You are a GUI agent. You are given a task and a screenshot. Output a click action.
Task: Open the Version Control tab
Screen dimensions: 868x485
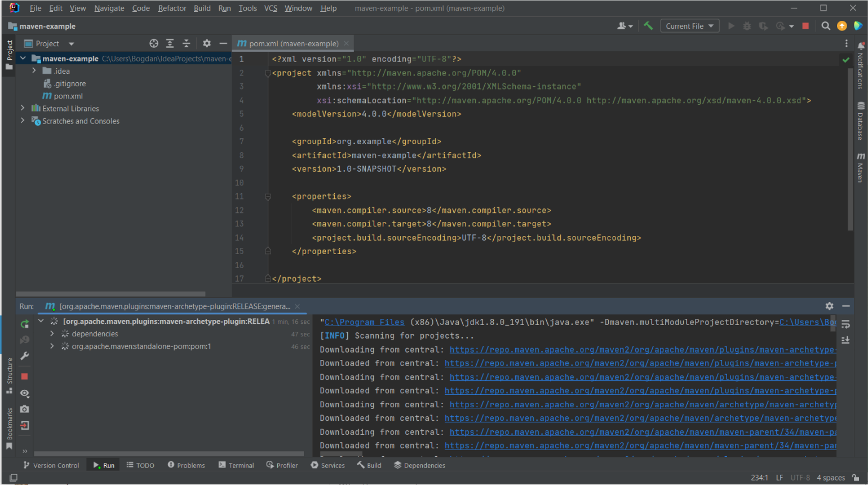coord(51,465)
